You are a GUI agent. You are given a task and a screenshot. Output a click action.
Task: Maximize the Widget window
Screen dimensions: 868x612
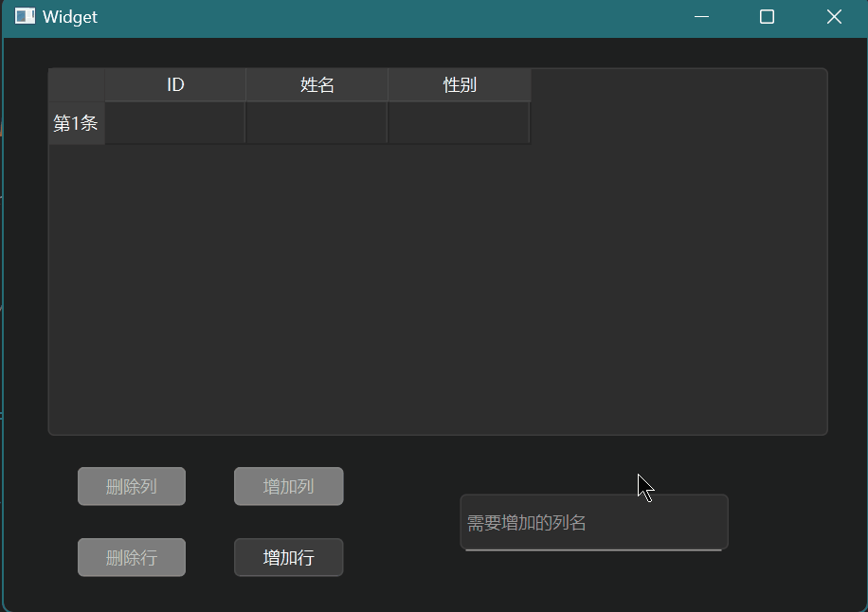768,17
